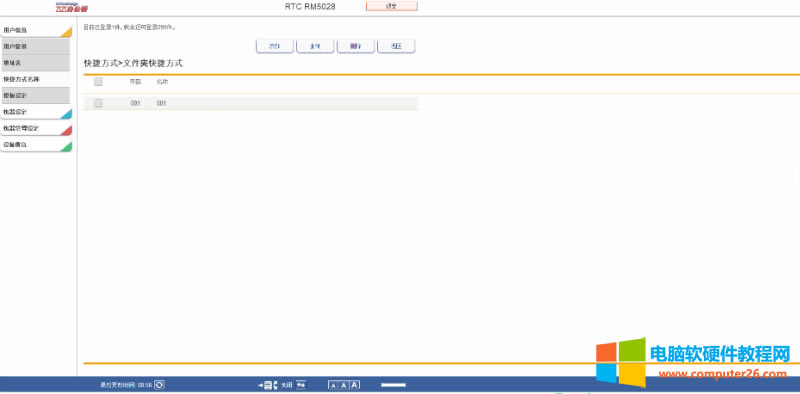Image resolution: width=800 pixels, height=394 pixels.
Task: Click the 001 number cell in the row
Action: pyautogui.click(x=135, y=104)
